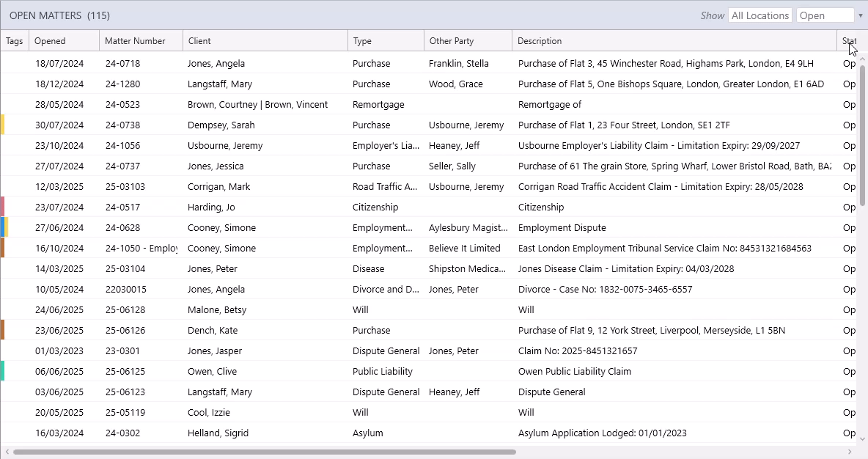Click opened date 18/07/2024

[x=60, y=64]
